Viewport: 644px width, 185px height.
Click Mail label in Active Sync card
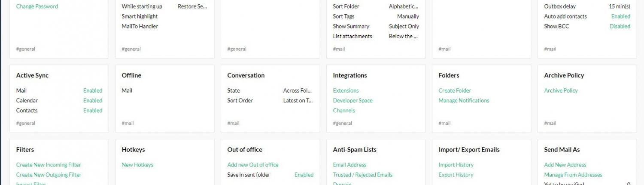pyautogui.click(x=21, y=91)
